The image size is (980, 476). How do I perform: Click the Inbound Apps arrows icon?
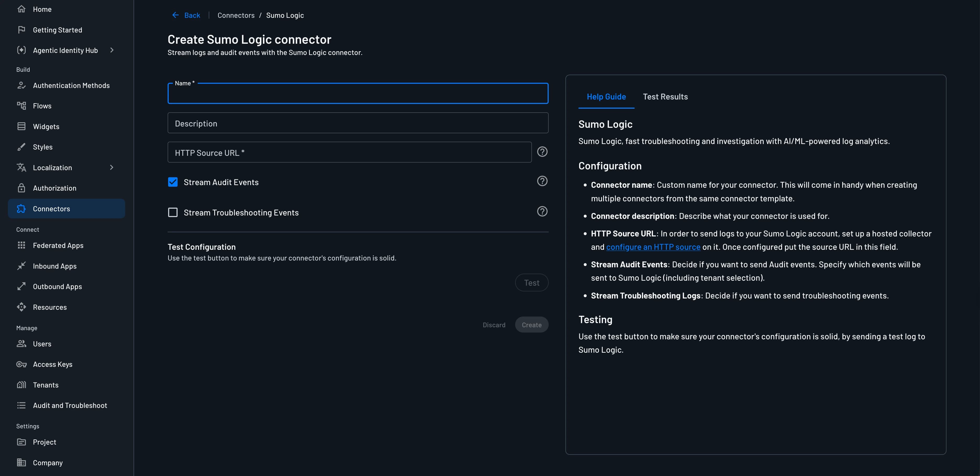[21, 266]
